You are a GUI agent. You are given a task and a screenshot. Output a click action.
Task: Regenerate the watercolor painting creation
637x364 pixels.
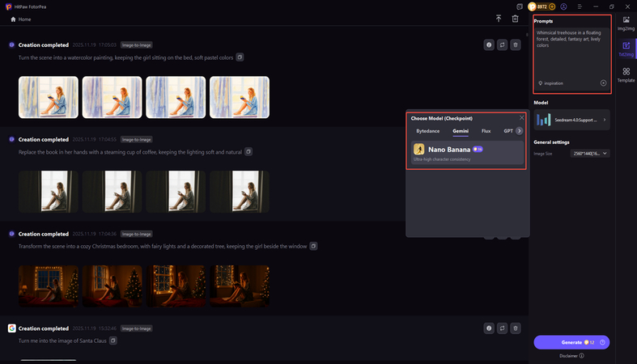click(502, 45)
